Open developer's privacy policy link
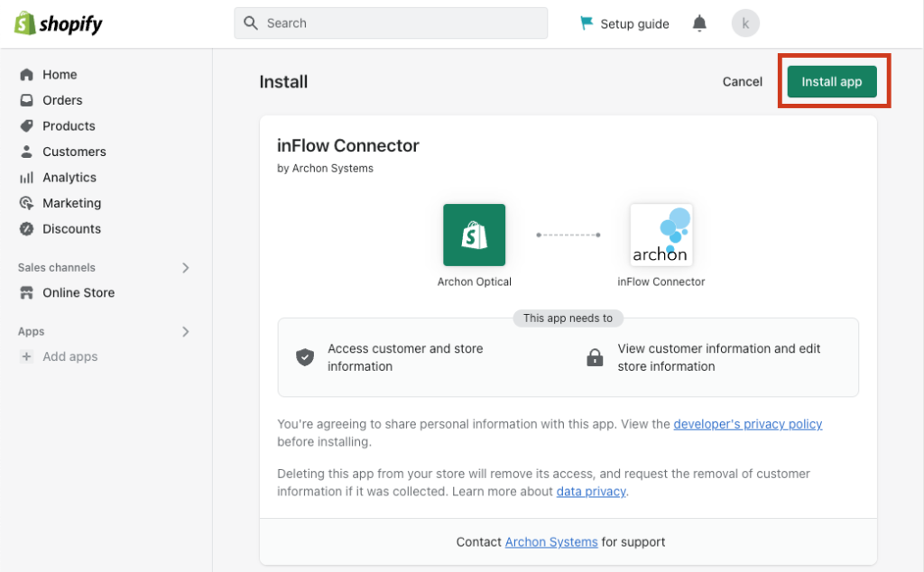This screenshot has height=572, width=924. click(x=748, y=424)
